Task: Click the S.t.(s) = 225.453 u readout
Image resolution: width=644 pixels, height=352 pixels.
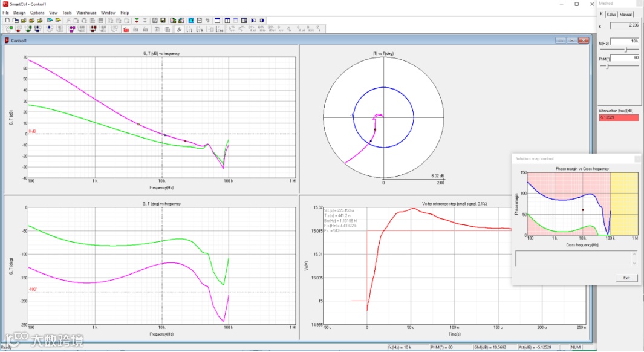Action: coord(339,210)
